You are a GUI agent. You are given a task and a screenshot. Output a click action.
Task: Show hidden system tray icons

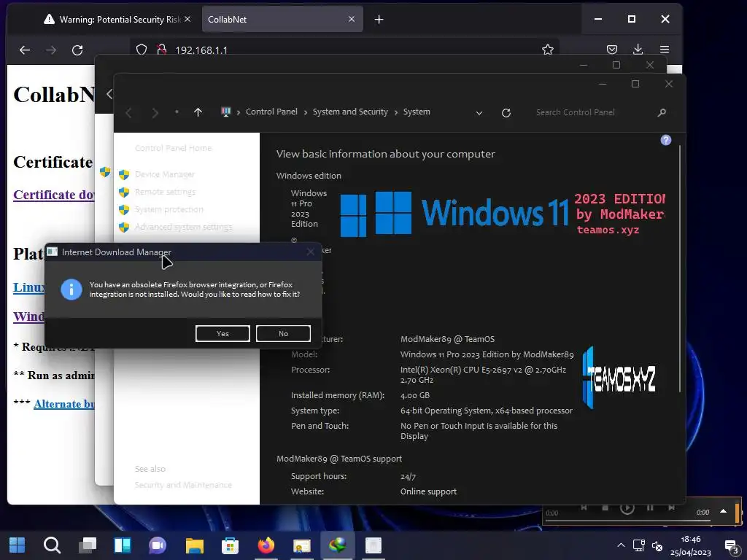(621, 545)
